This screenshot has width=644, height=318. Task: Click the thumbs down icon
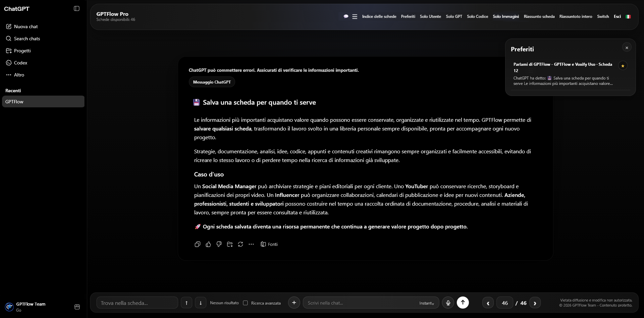point(219,244)
